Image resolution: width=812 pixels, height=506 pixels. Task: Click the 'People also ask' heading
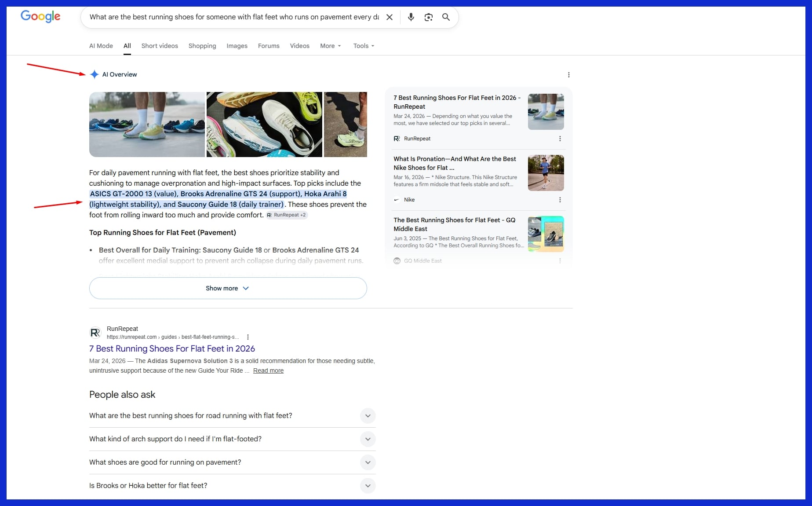[x=122, y=395]
